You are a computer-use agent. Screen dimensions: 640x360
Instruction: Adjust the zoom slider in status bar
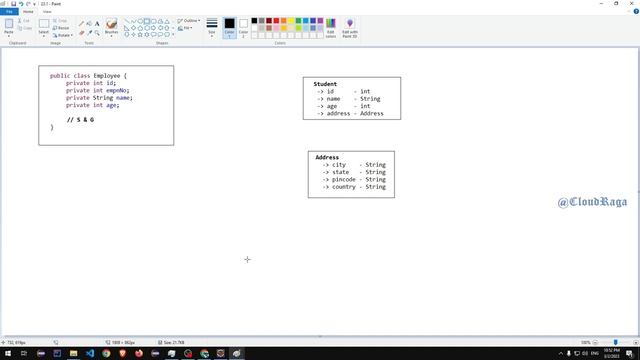(x=616, y=342)
